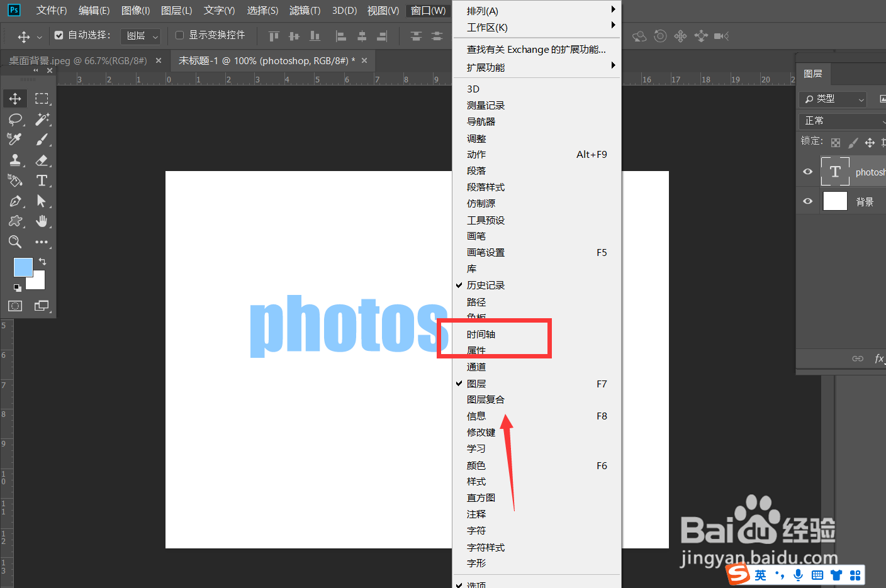886x588 pixels.
Task: Expand the 扩展功能 submenu
Action: (x=537, y=67)
